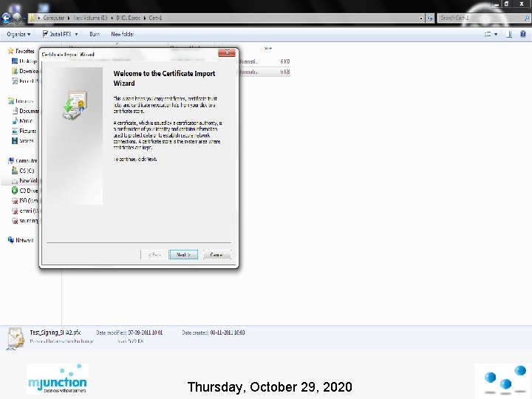Screen dimensions: 532x399
Task: Click Cancel in the Certificate Import Wizard
Action: pos(216,254)
